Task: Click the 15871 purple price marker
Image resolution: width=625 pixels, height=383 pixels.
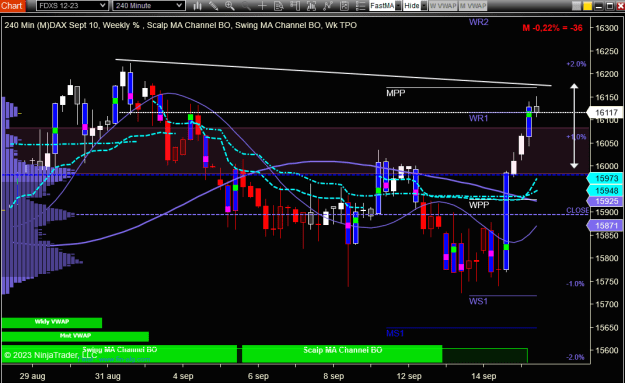Action: [x=605, y=226]
